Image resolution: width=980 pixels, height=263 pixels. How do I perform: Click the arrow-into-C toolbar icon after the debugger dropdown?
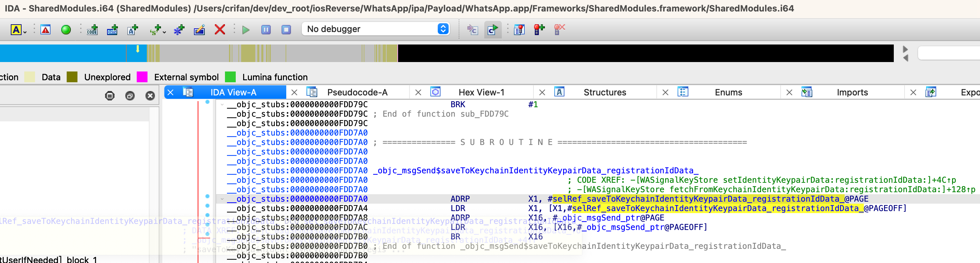472,29
